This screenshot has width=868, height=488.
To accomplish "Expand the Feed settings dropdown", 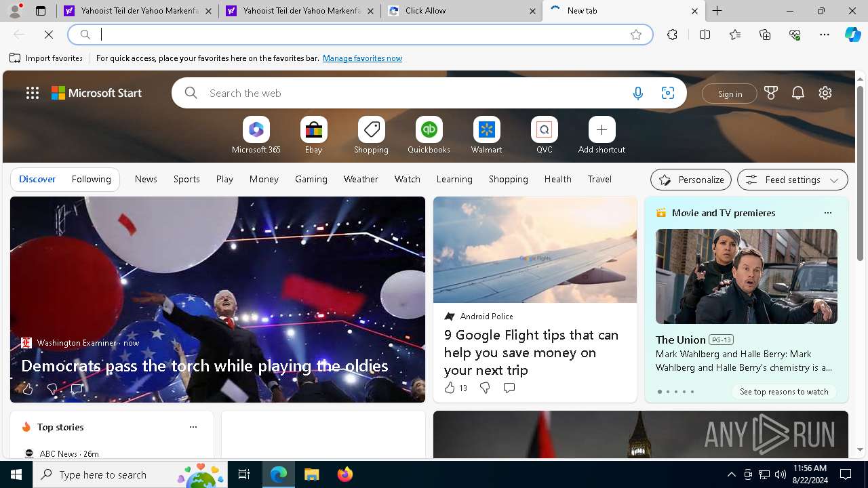I will click(792, 180).
